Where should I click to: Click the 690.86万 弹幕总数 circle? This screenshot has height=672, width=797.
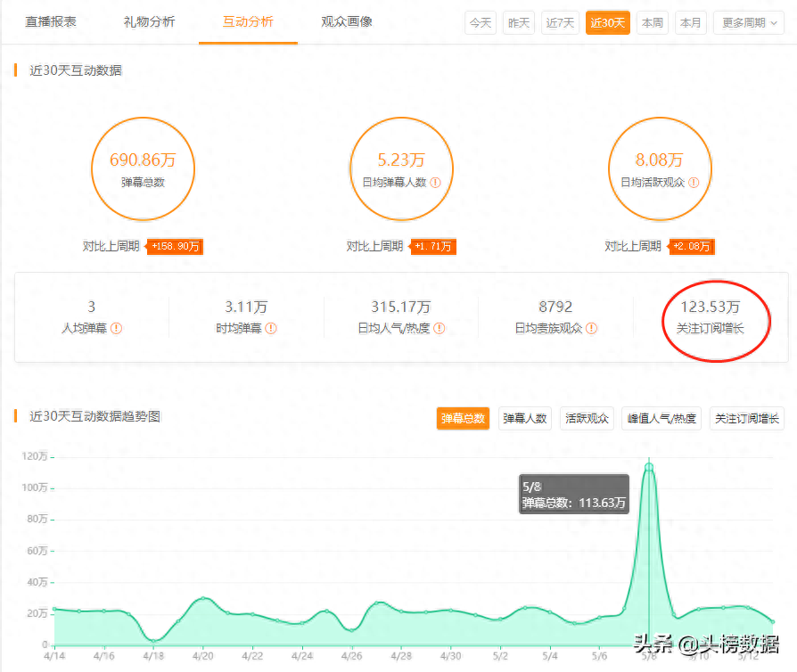pos(143,168)
